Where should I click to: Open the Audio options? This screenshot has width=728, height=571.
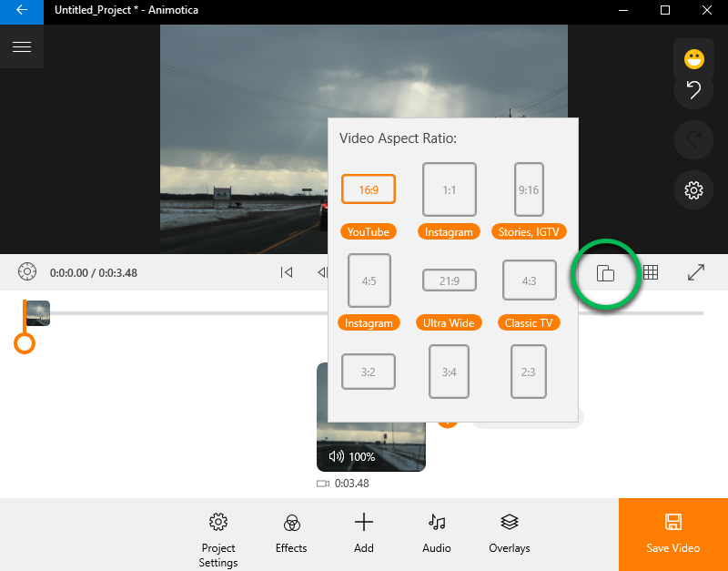click(x=437, y=535)
